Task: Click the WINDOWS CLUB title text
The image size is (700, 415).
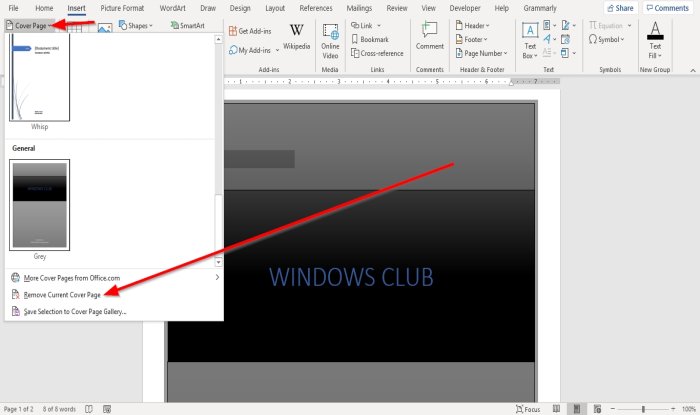Action: tap(351, 277)
